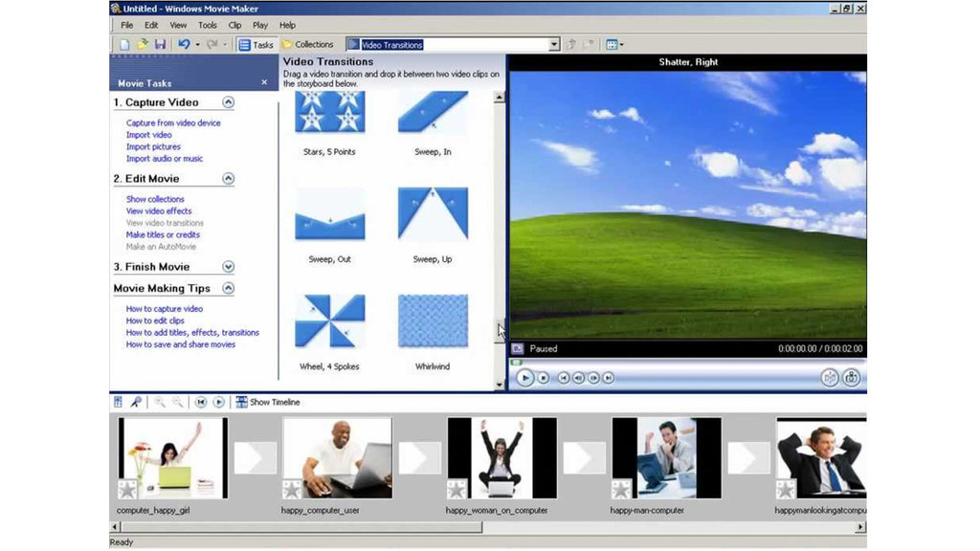Click the toolbar views layout toggle icon
The width and height of the screenshot is (980, 551).
[612, 44]
